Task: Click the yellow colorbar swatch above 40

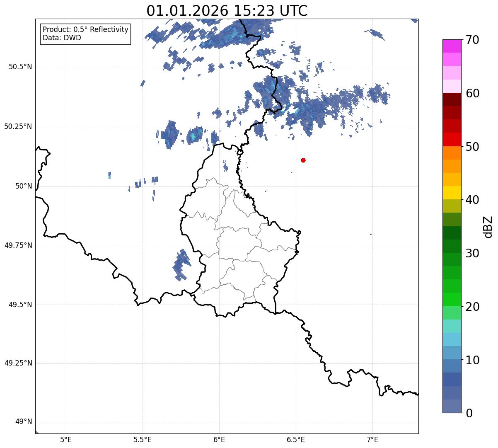Action: 452,193
